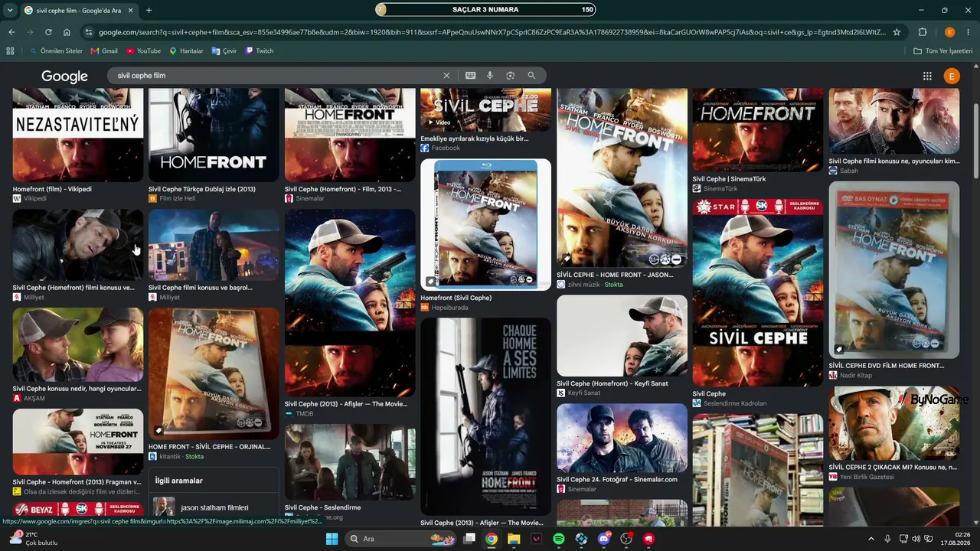Image resolution: width=980 pixels, height=551 pixels.
Task: Close the 'sivil cephe film' tab
Action: pos(129,10)
